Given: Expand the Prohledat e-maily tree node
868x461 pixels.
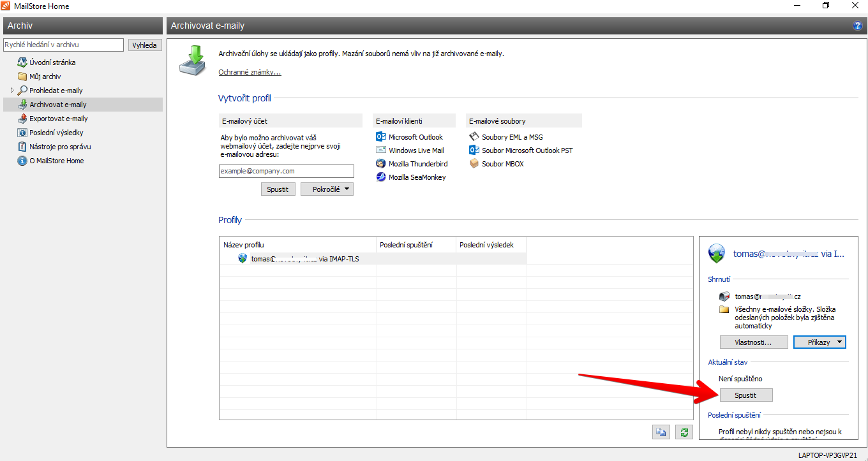Looking at the screenshot, I should pyautogui.click(x=12, y=91).
